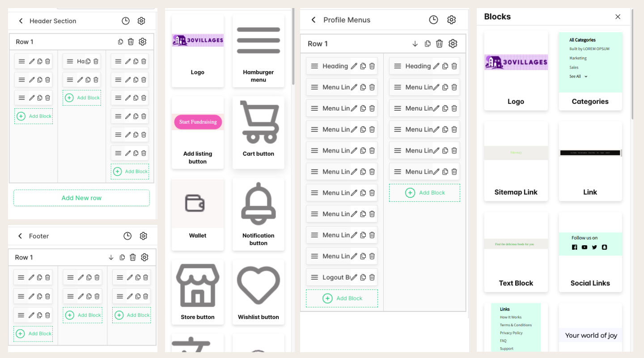
Task: Open the Header Section settings gear
Action: pos(141,21)
